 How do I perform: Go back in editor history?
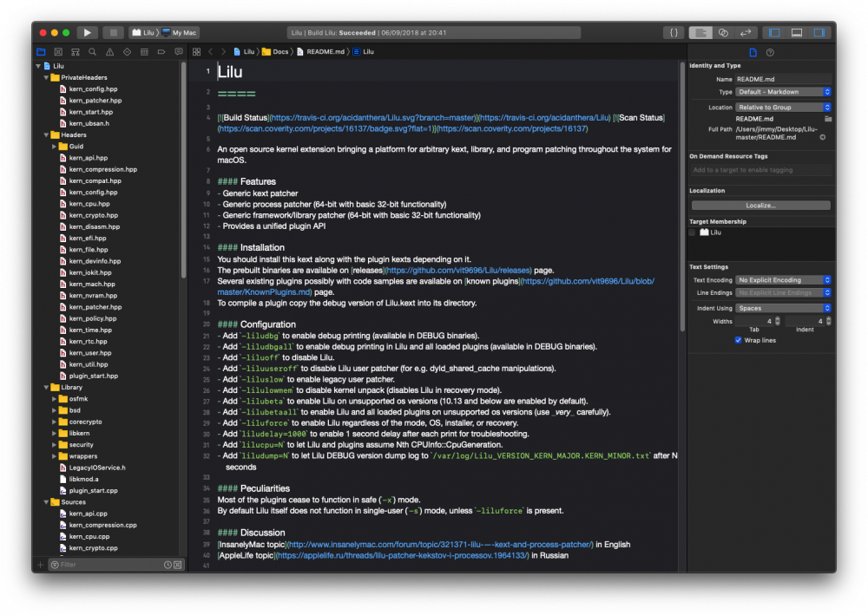(x=210, y=52)
